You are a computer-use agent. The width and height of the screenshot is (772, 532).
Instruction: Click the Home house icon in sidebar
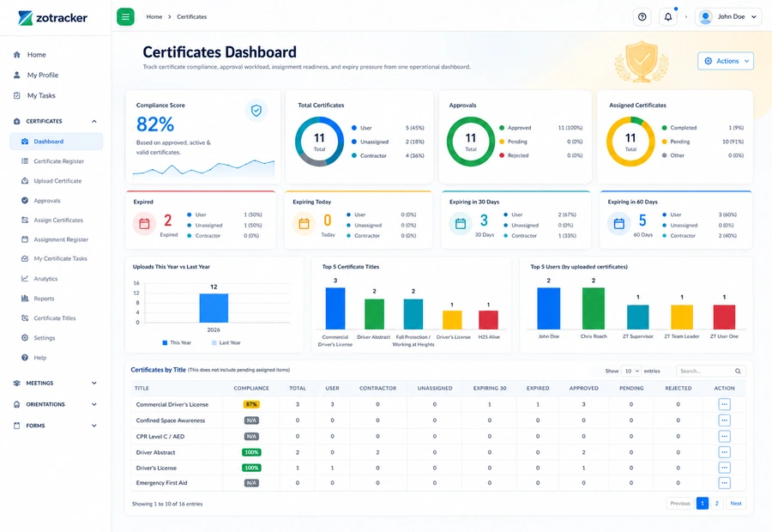pyautogui.click(x=17, y=55)
